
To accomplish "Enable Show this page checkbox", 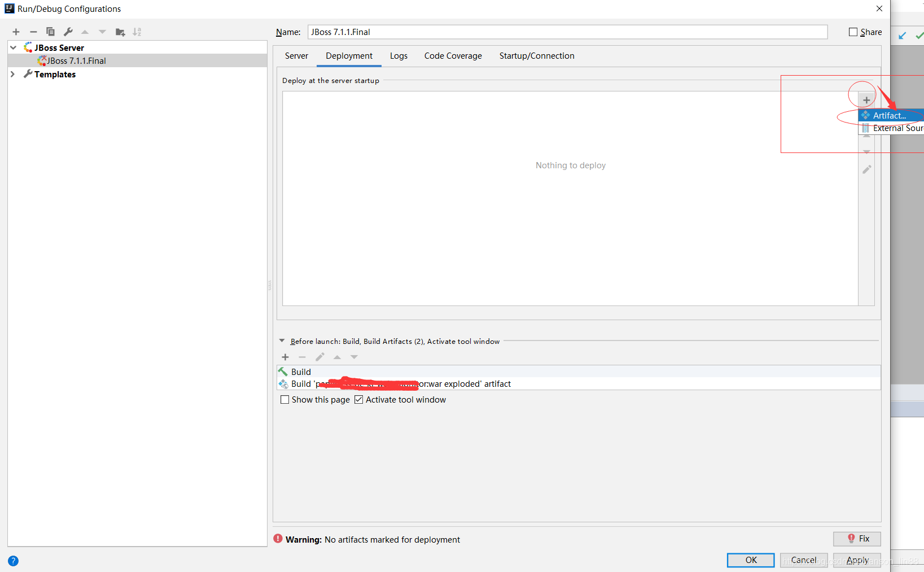I will [285, 399].
